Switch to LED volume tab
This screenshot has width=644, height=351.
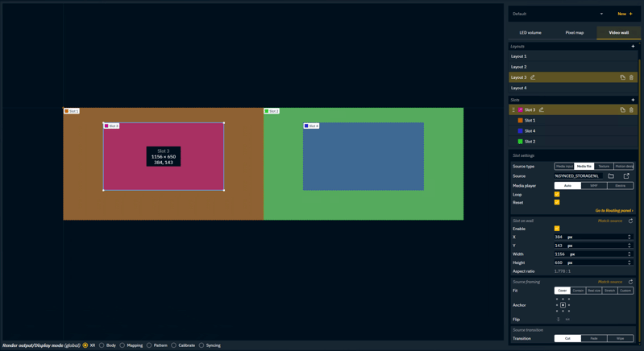530,32
